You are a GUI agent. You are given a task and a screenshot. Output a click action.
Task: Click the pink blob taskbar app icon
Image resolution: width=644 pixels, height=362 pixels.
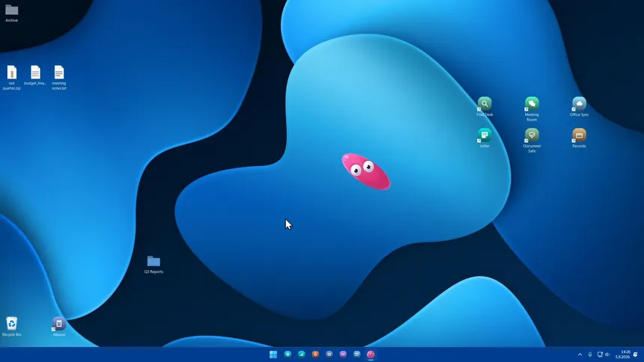371,355
